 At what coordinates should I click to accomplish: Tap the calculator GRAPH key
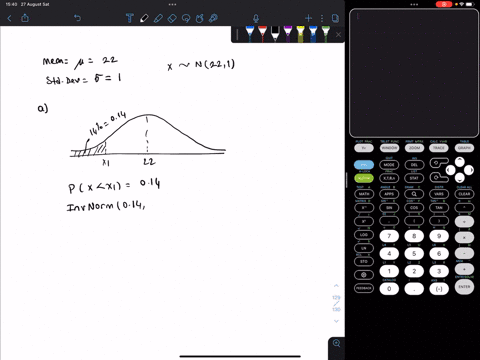tap(464, 148)
